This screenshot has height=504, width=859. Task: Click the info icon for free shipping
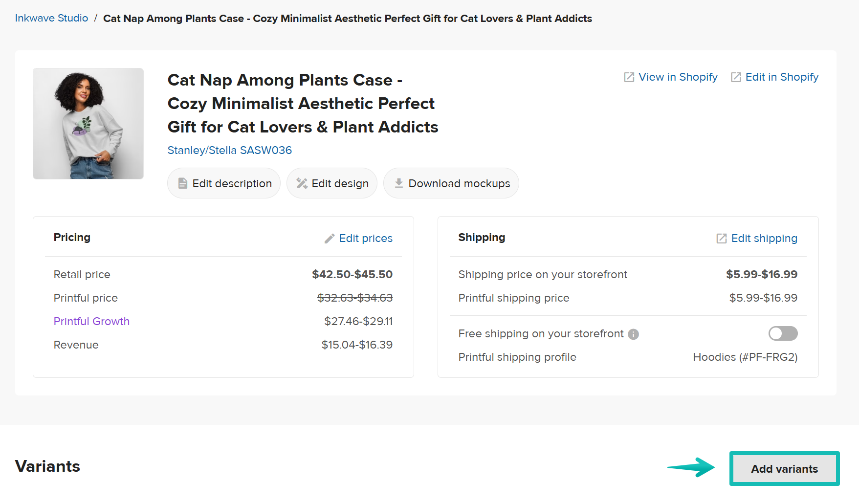coord(633,334)
